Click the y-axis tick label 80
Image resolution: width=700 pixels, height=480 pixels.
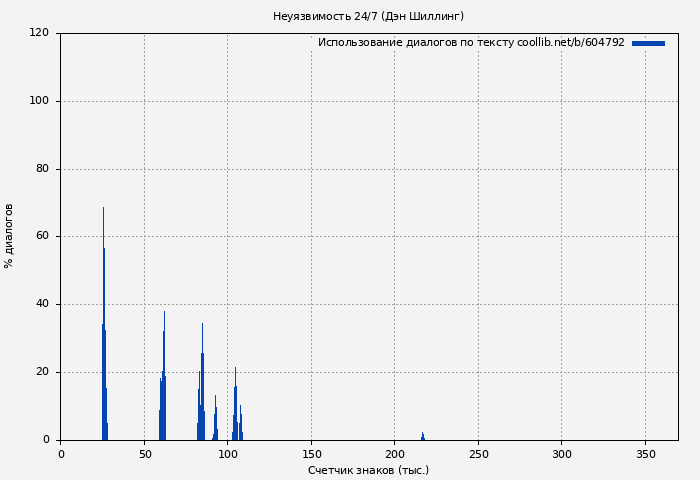coord(42,169)
